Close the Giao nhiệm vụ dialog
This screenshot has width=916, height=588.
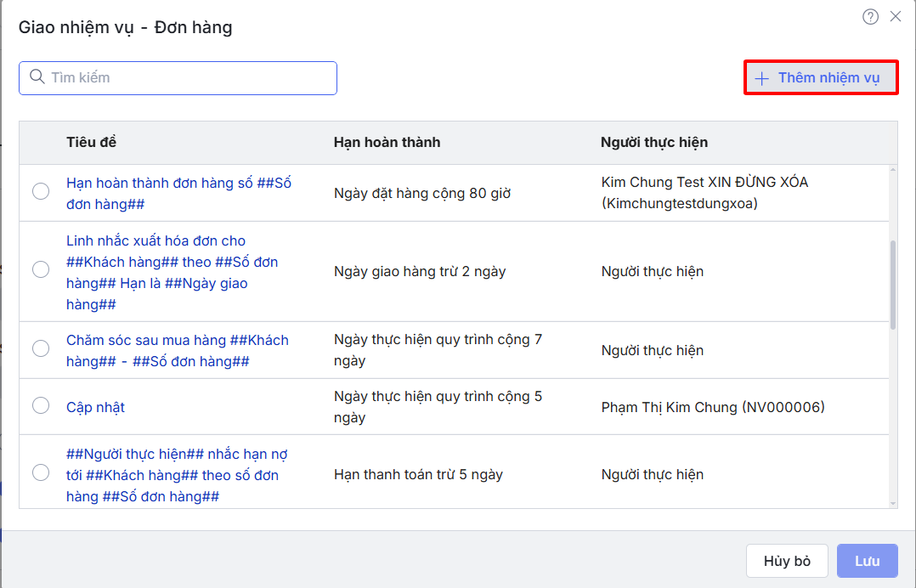coord(896,17)
